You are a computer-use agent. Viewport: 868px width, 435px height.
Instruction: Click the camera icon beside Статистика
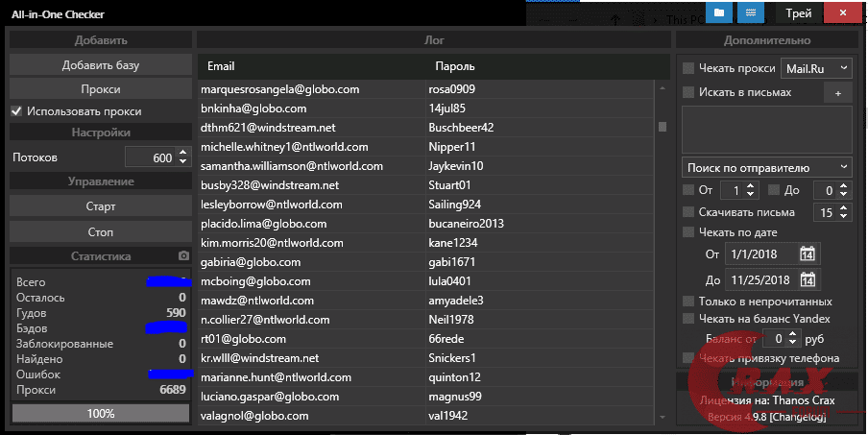(183, 255)
